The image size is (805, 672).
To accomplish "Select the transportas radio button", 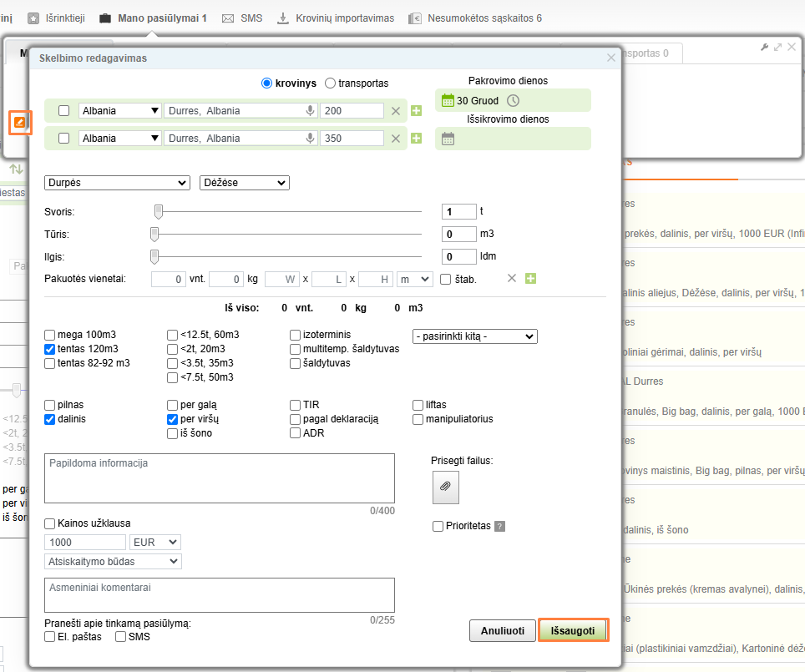I will coord(331,83).
